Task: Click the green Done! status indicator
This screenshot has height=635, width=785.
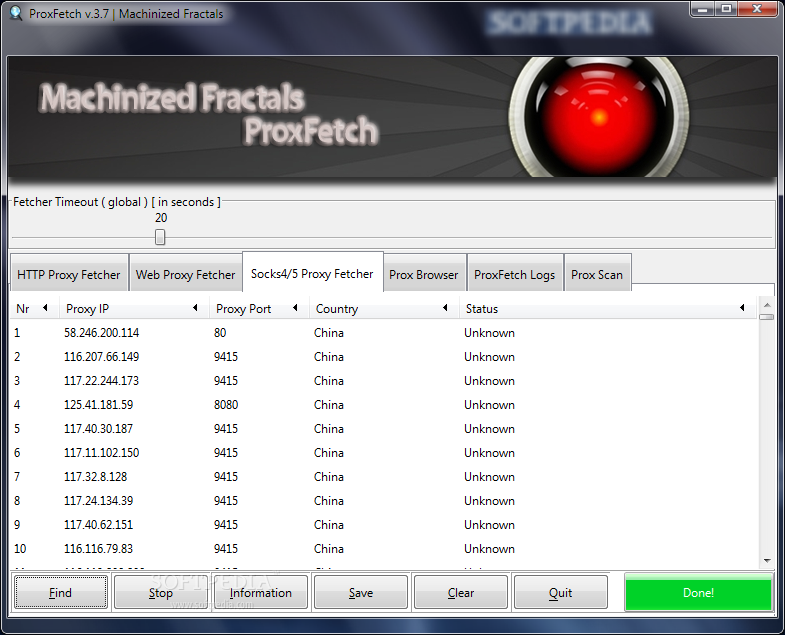Action: pos(698,592)
